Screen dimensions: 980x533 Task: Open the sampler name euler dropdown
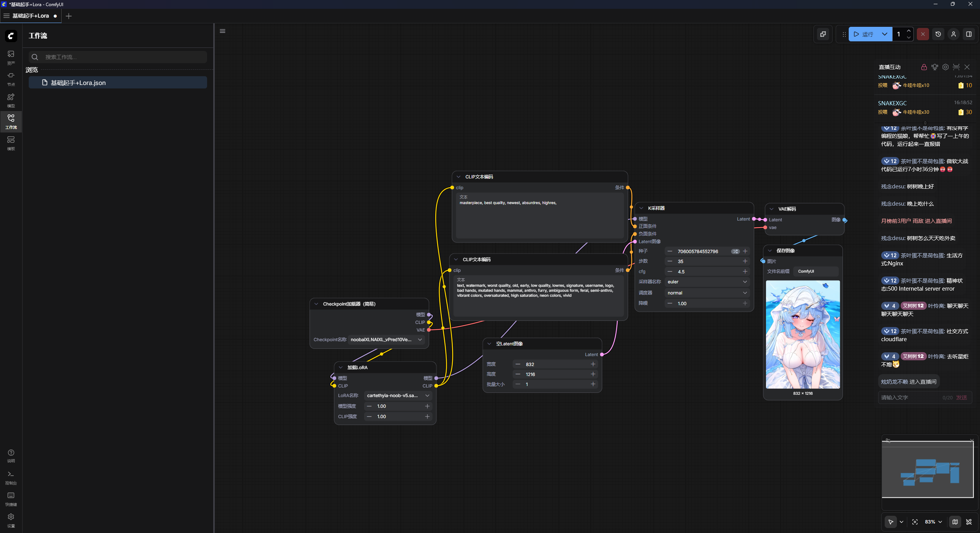pos(707,282)
